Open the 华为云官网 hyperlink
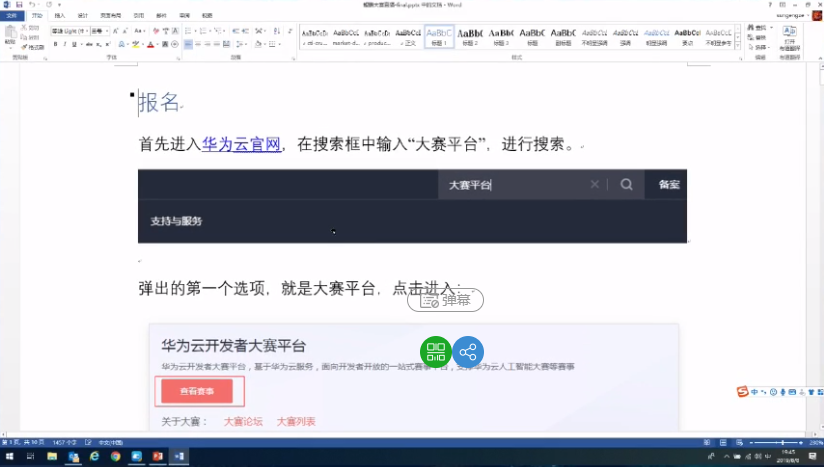The image size is (824, 467). pos(241,144)
